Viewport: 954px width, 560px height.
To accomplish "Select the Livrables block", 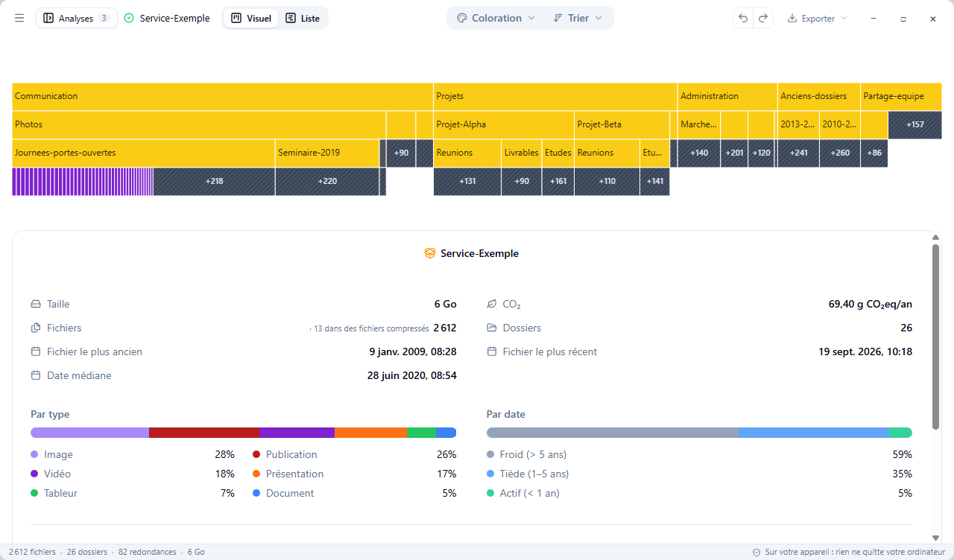I will [522, 153].
